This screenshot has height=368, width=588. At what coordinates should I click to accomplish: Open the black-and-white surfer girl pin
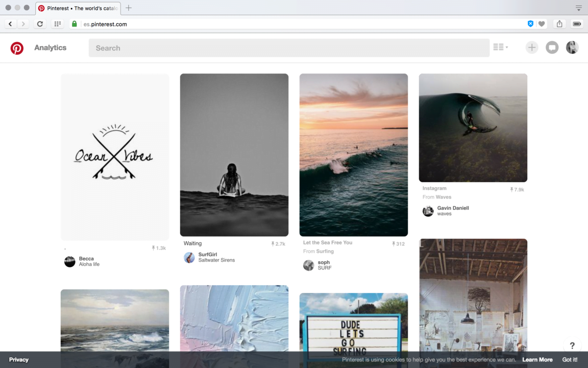pos(234,155)
